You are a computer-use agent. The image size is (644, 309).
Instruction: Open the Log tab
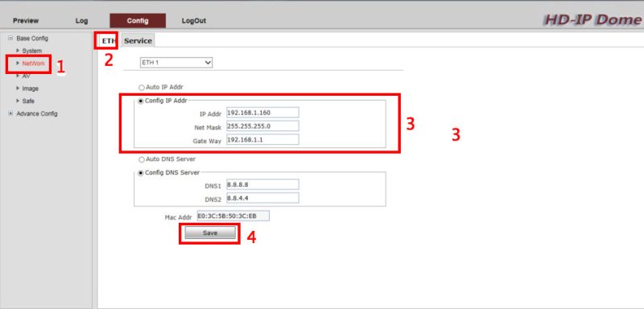tap(82, 20)
